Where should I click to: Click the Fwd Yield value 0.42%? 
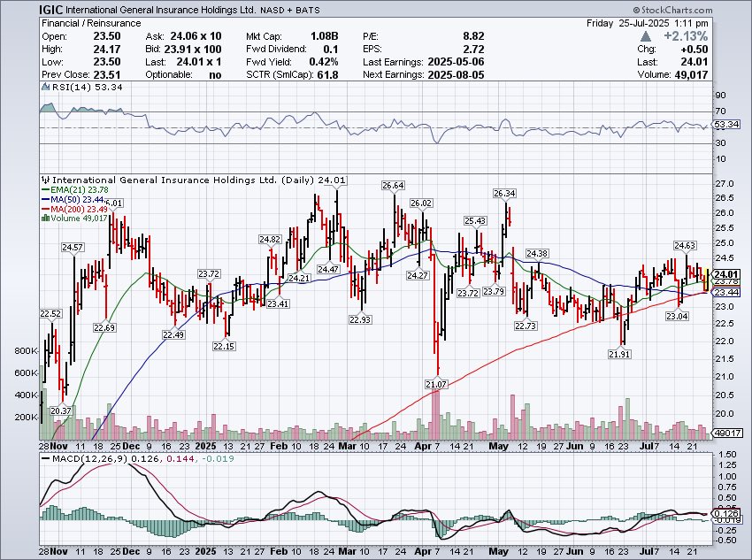[324, 62]
